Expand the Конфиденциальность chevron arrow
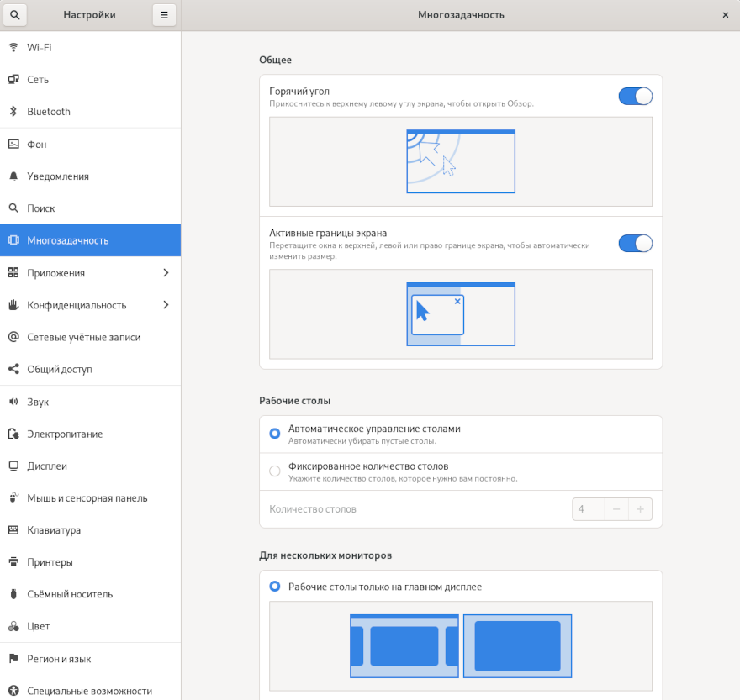This screenshot has height=700, width=740. pos(166,305)
